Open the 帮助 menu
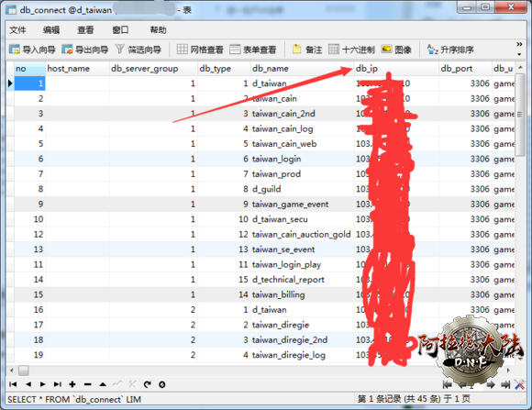The width and height of the screenshot is (532, 410). 158,30
